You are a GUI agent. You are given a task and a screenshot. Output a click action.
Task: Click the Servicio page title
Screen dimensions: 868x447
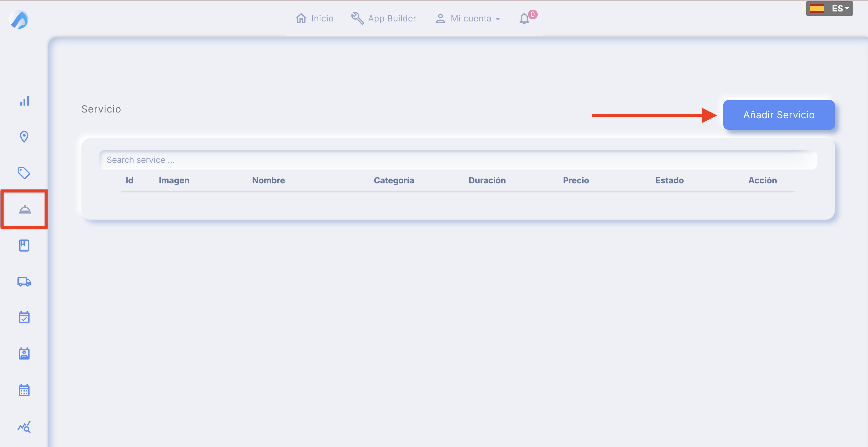(101, 109)
